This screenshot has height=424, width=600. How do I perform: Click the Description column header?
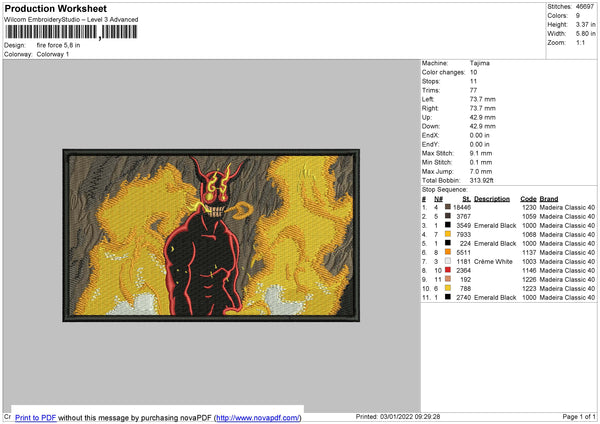point(491,198)
